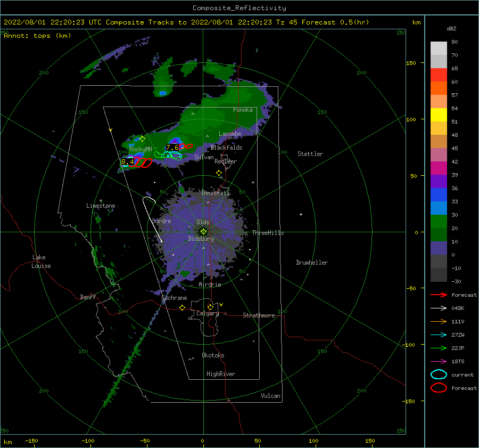This screenshot has height=448, width=479.
Task: Click the red forecast arrow in legend
Action: click(x=439, y=295)
